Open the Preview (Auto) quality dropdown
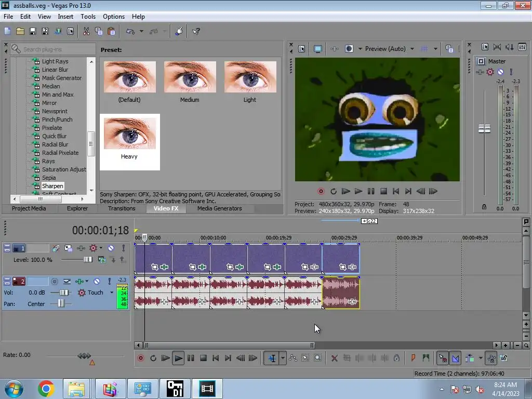This screenshot has width=532, height=399. click(412, 49)
